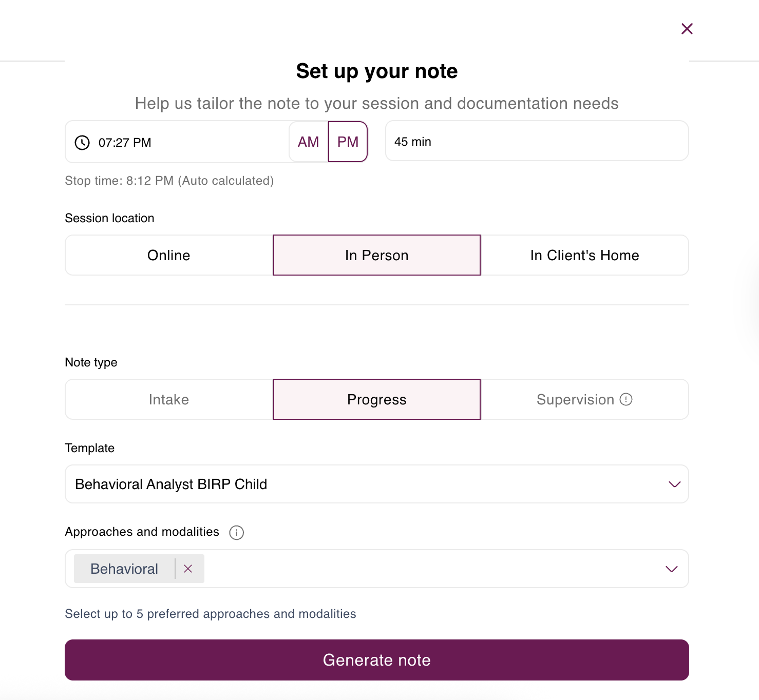Click the clock icon in the start time field
759x700 pixels.
point(81,142)
